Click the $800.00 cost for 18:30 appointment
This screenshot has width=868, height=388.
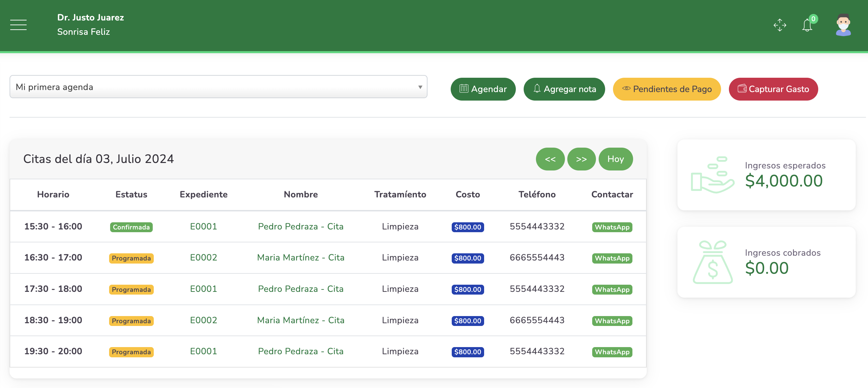467,321
